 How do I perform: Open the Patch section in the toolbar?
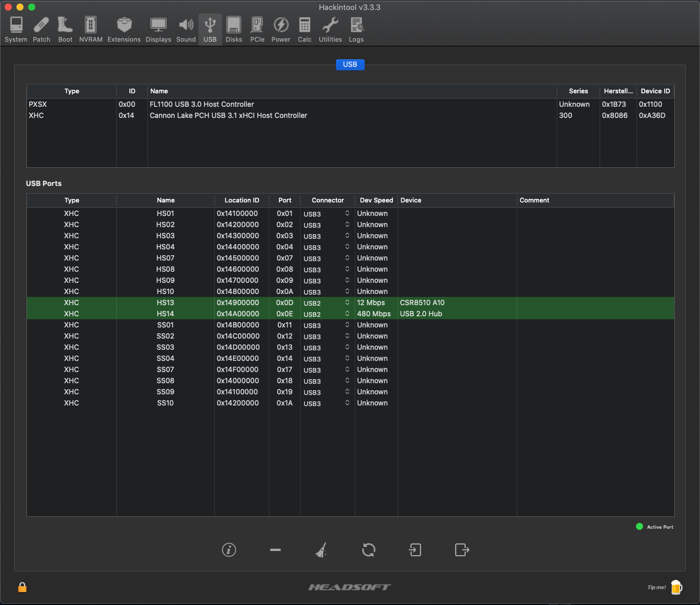[x=41, y=29]
